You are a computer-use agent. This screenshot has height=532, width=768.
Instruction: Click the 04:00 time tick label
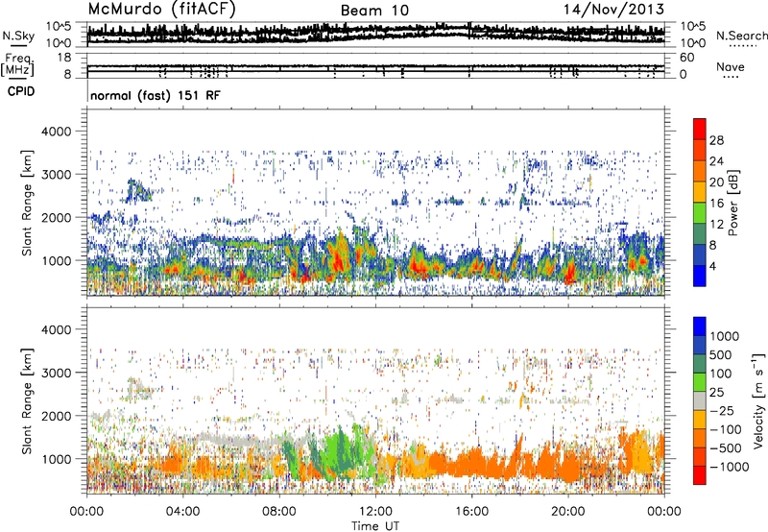point(182,512)
